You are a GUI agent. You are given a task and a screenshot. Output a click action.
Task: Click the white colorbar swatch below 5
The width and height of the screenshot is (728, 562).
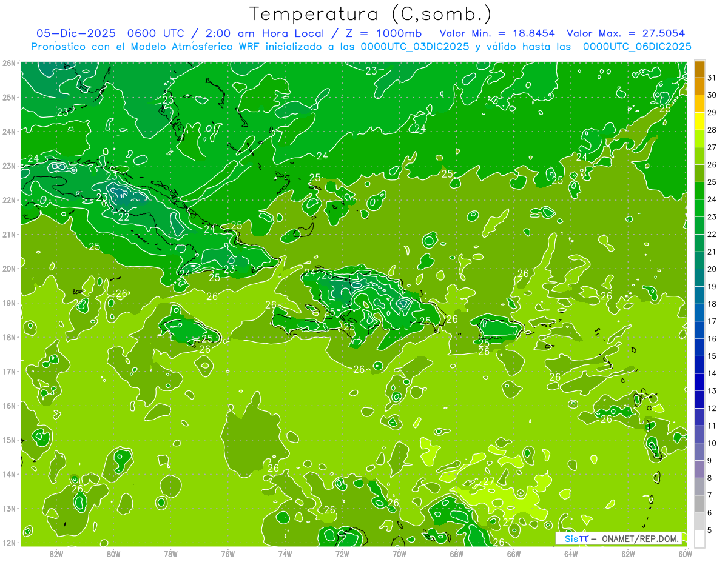pyautogui.click(x=699, y=538)
